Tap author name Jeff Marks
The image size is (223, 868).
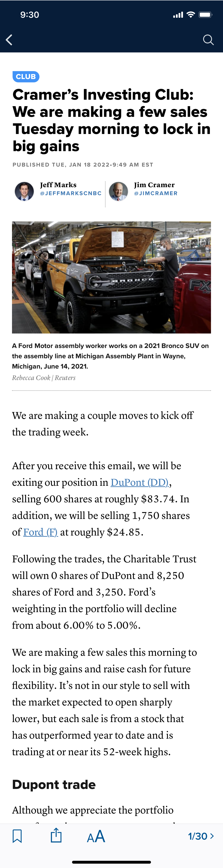point(58,185)
